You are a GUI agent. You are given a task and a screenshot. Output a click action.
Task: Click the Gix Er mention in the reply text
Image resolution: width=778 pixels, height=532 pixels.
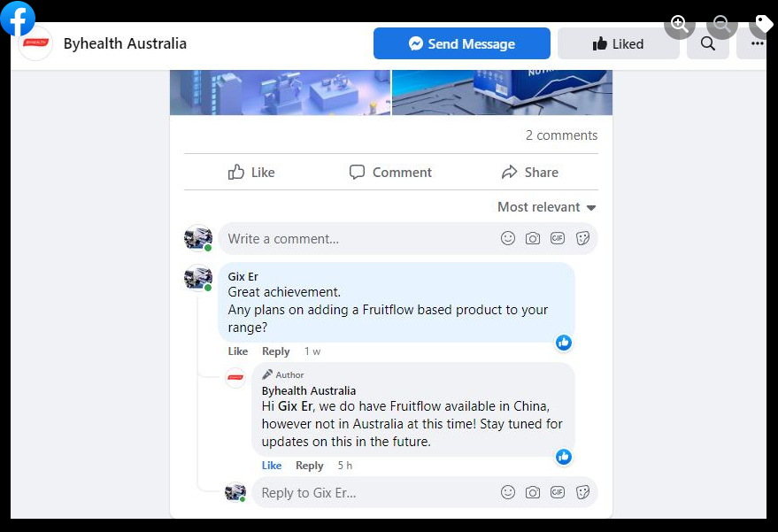[296, 406]
